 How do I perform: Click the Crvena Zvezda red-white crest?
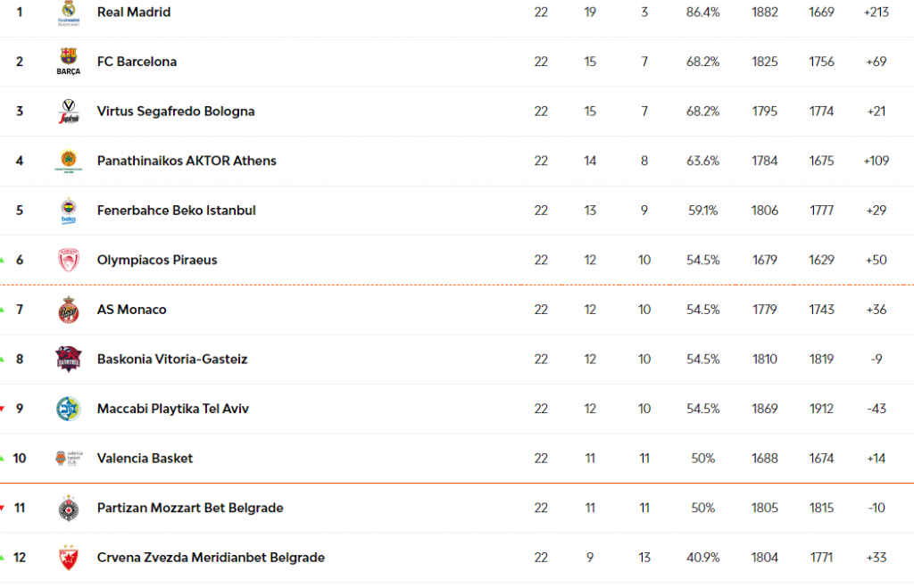tap(69, 558)
